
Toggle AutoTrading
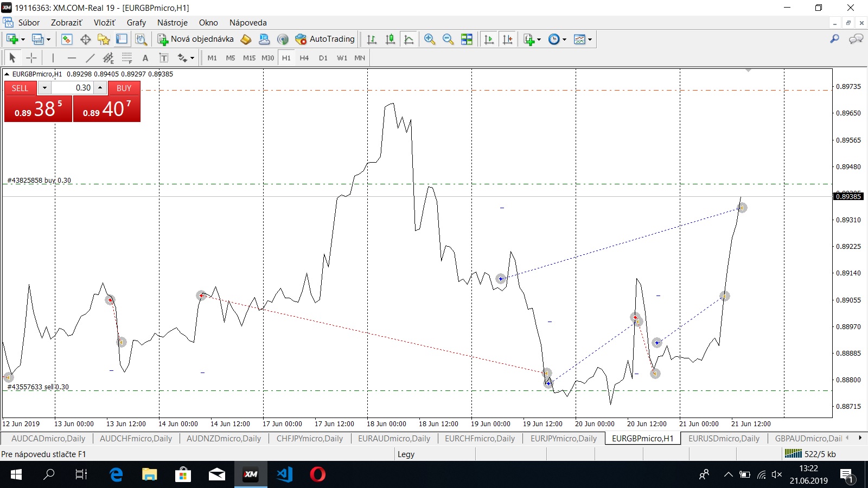[x=324, y=39]
